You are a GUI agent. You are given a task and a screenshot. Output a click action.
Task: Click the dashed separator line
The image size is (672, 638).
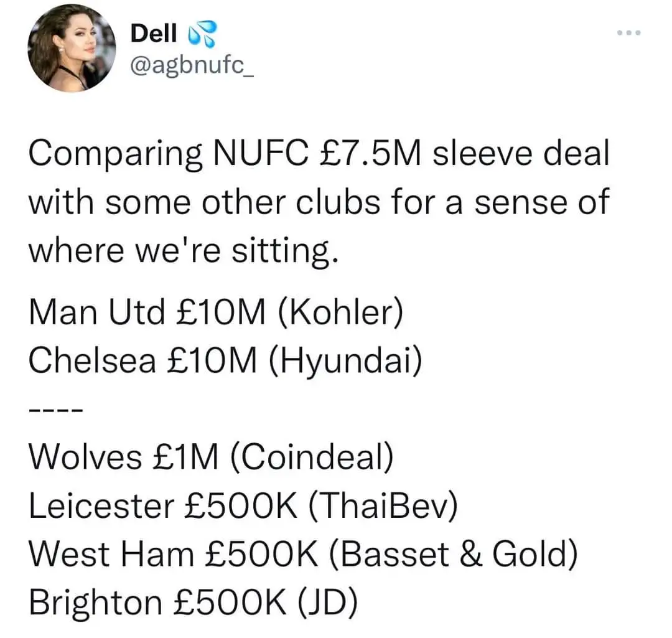point(53,410)
